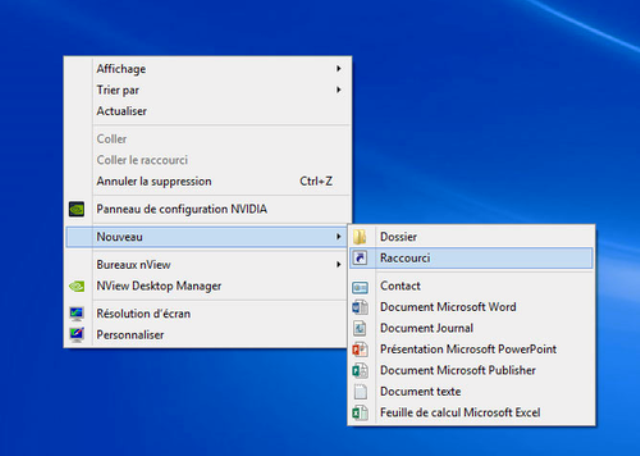Click the Personnaliser icon
The image size is (640, 456).
77,335
